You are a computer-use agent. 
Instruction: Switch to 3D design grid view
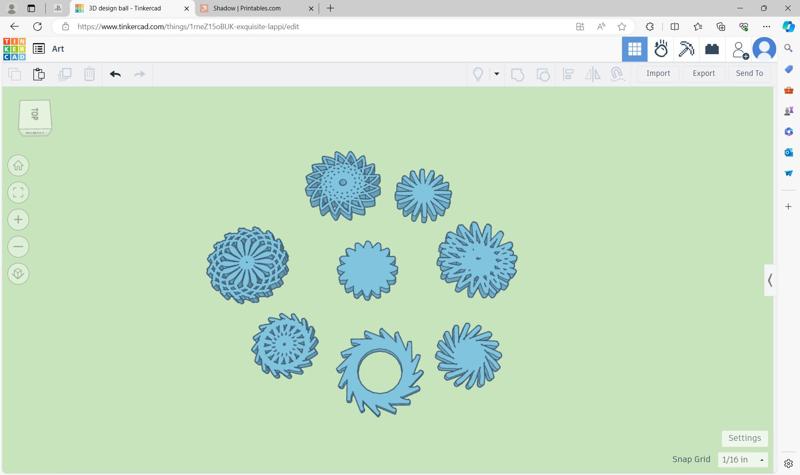(635, 49)
